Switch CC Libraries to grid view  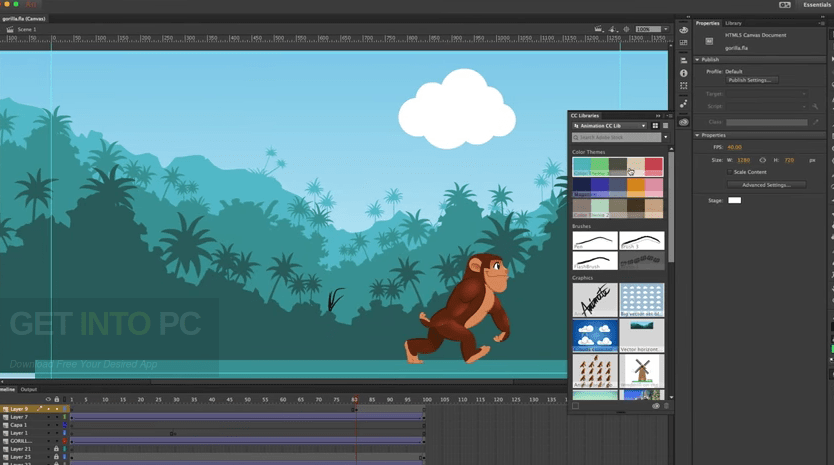pyautogui.click(x=655, y=126)
